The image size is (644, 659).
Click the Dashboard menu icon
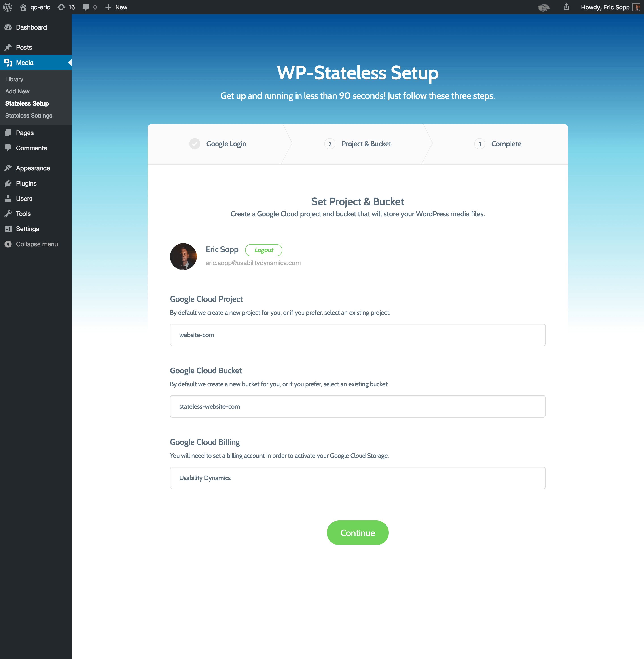(x=9, y=27)
